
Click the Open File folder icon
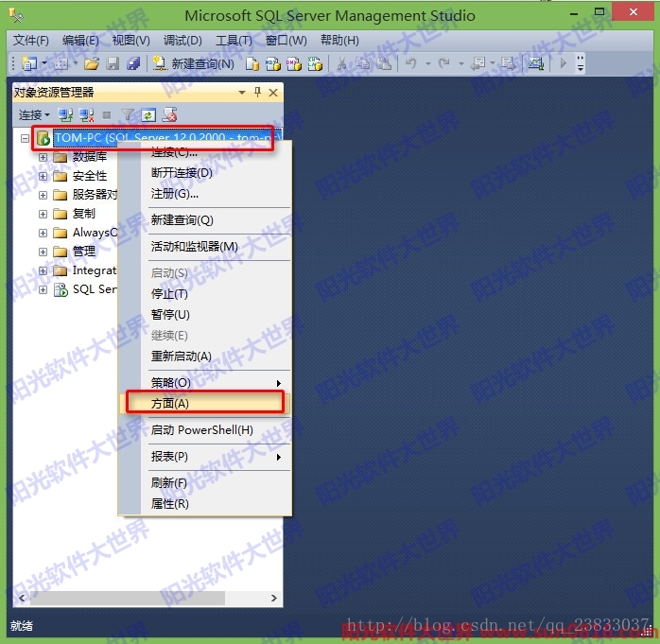[x=92, y=63]
